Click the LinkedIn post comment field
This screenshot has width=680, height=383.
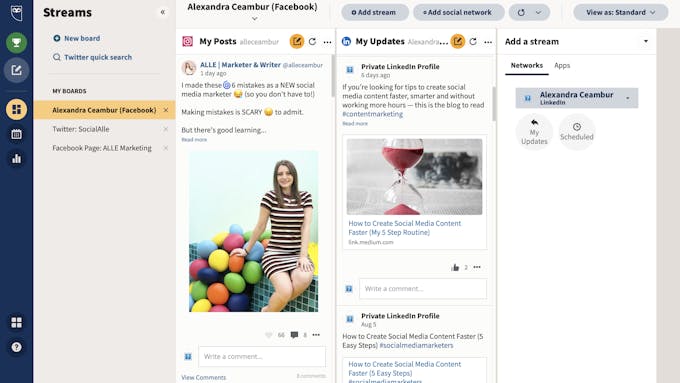(x=423, y=289)
